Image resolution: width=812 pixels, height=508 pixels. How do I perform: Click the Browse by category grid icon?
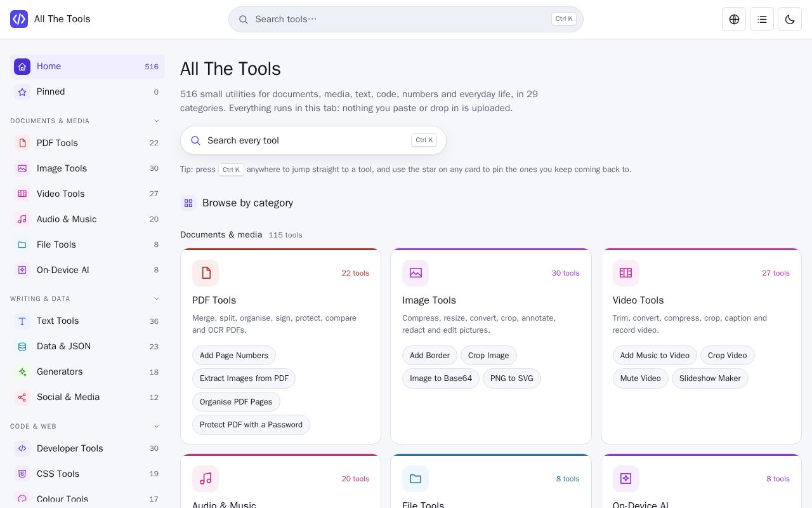tap(188, 203)
